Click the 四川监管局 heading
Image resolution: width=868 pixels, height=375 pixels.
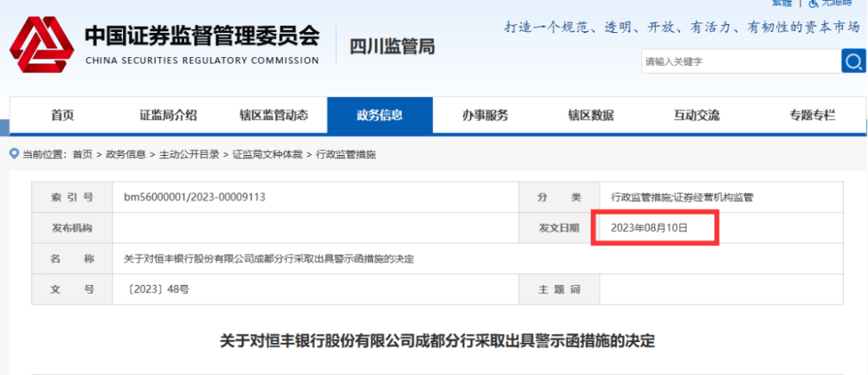pos(392,47)
